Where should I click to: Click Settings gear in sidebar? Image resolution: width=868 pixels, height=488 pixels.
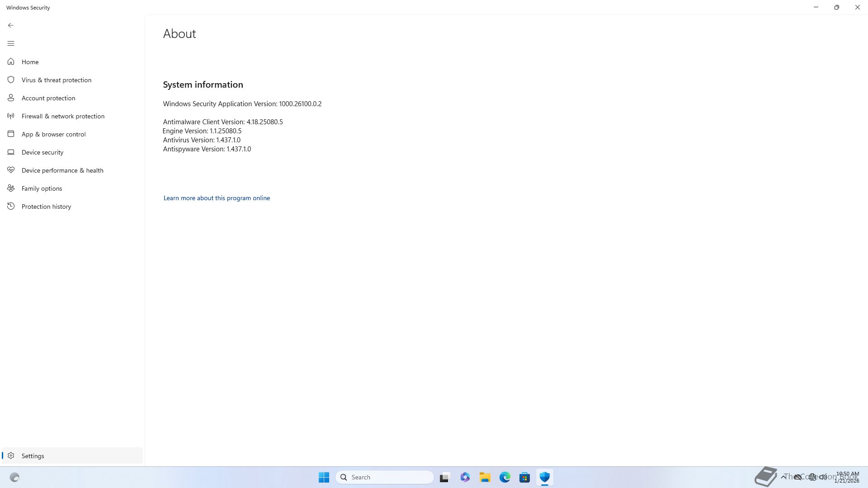tap(11, 455)
